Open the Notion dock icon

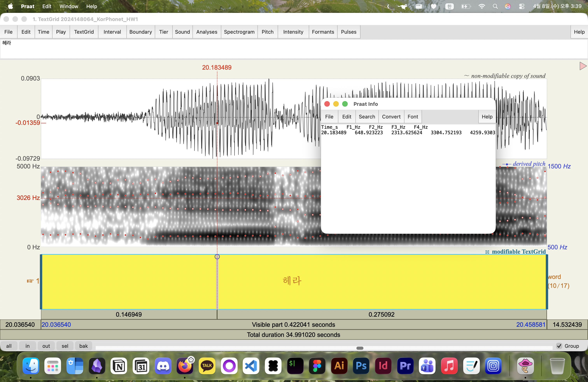119,366
